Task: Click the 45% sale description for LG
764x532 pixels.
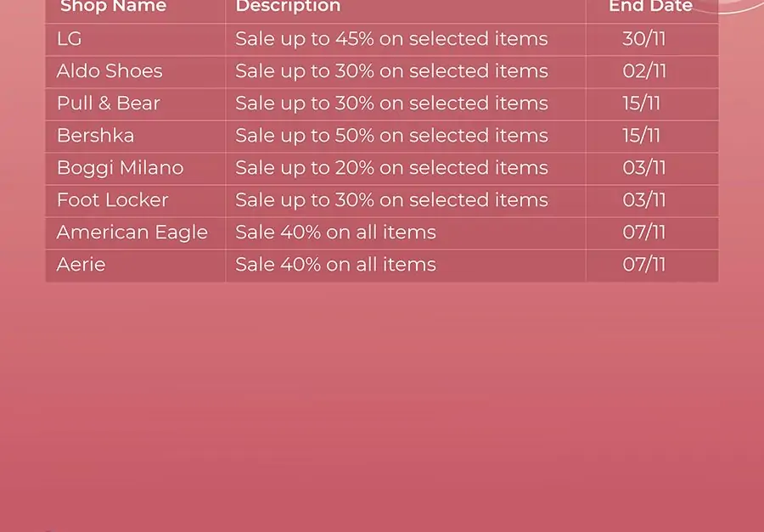Action: tap(391, 39)
